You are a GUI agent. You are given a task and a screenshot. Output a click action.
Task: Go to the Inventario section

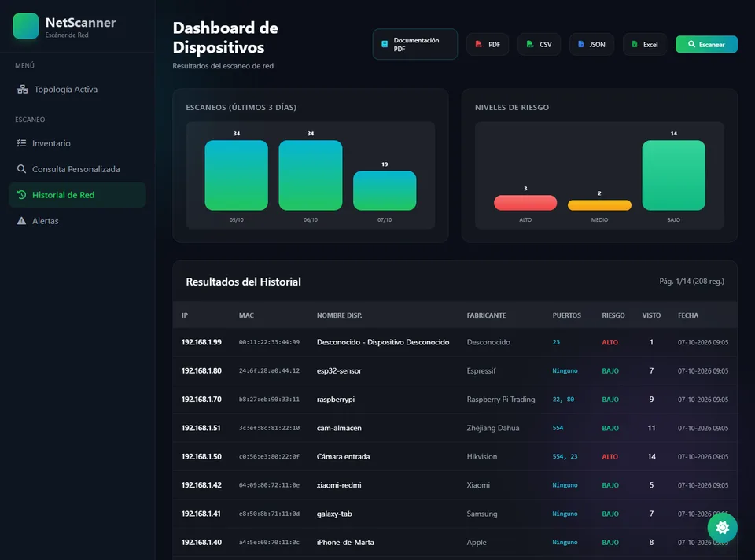[77, 143]
